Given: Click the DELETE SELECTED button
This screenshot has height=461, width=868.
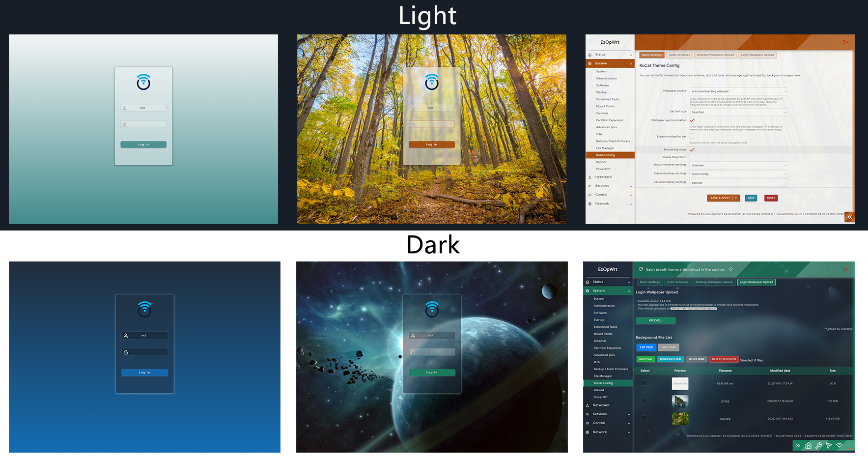Looking at the screenshot, I should (x=725, y=359).
